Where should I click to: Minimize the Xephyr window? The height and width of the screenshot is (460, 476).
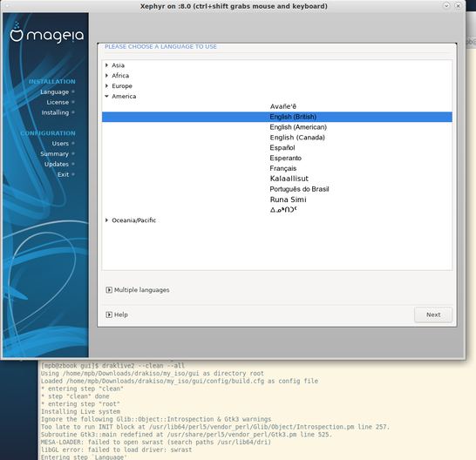446,6
